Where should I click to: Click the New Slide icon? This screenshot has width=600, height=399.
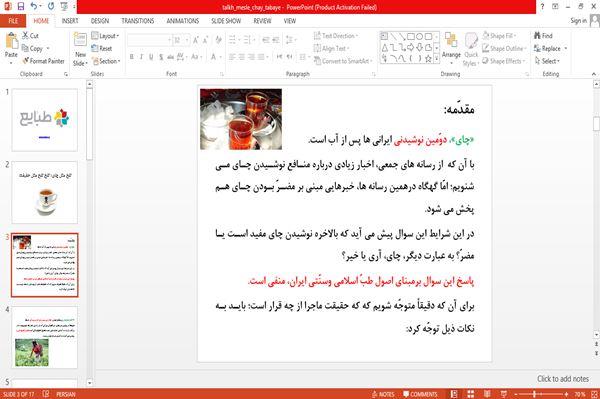tap(80, 40)
